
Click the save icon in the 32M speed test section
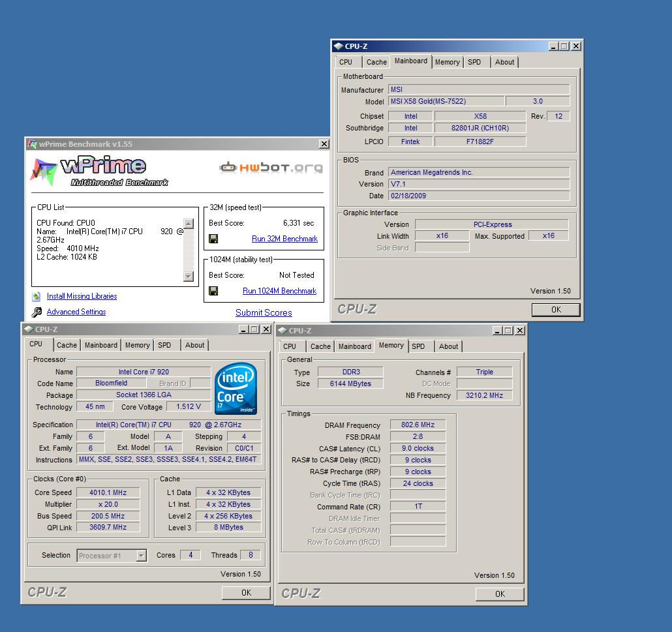[x=213, y=239]
